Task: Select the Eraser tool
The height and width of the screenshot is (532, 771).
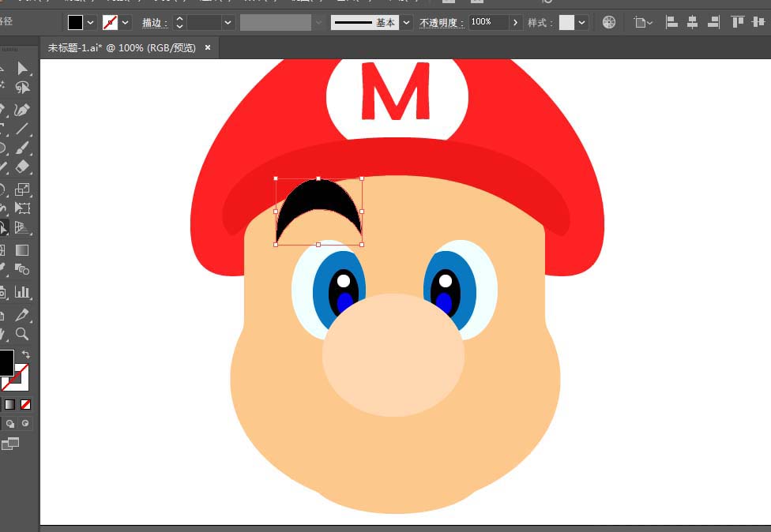Action: coord(22,167)
